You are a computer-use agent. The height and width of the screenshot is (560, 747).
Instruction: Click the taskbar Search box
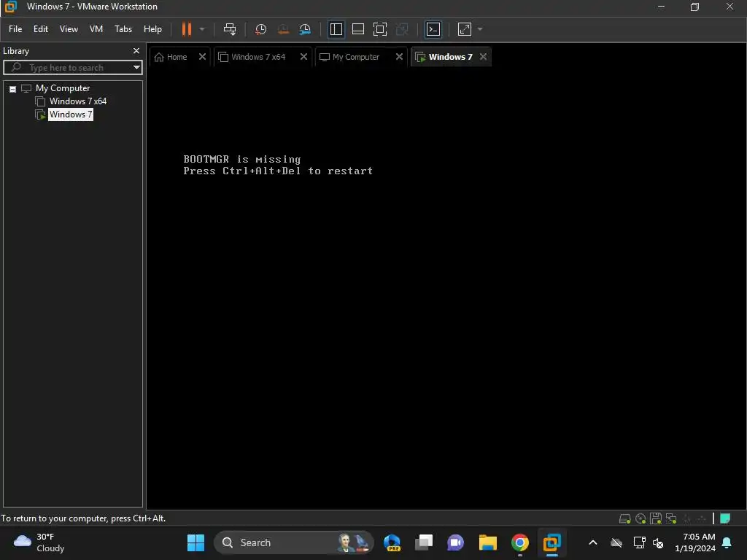pyautogui.click(x=293, y=542)
